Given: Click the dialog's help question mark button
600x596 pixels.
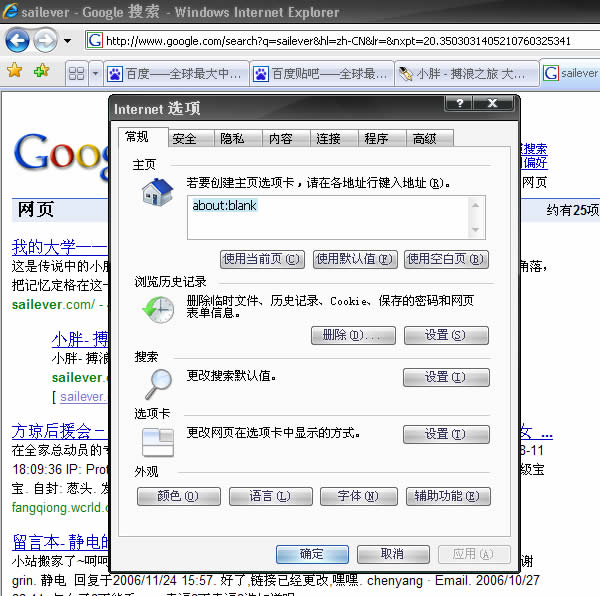Looking at the screenshot, I should (458, 104).
